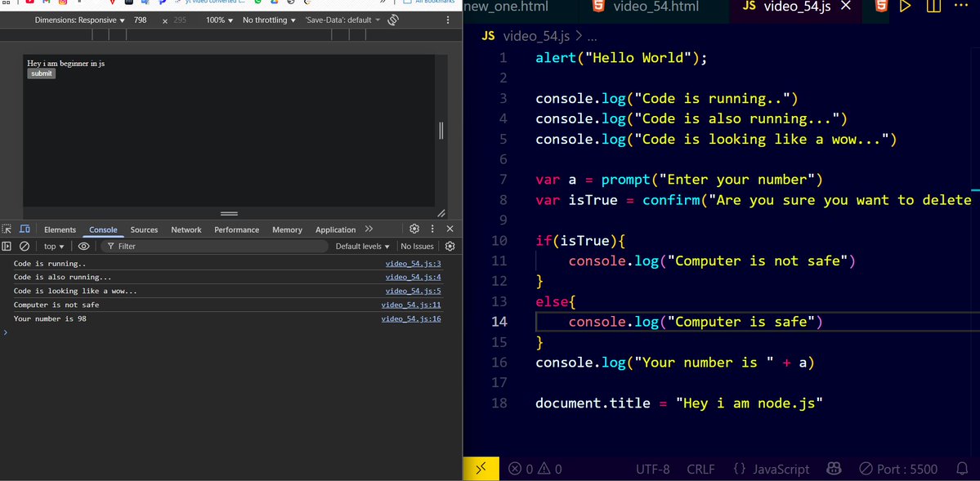Switch to the Elements tab
The image size is (980, 481).
(x=60, y=229)
